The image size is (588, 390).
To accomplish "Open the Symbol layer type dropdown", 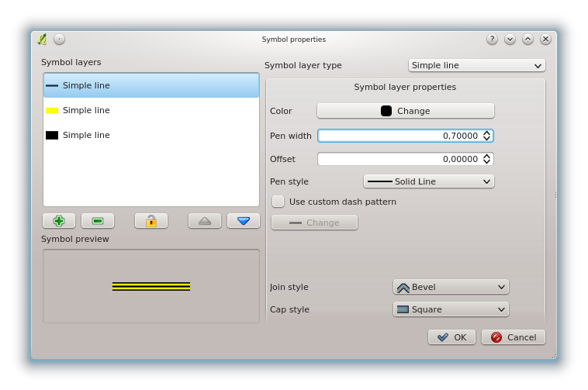I will pos(476,66).
